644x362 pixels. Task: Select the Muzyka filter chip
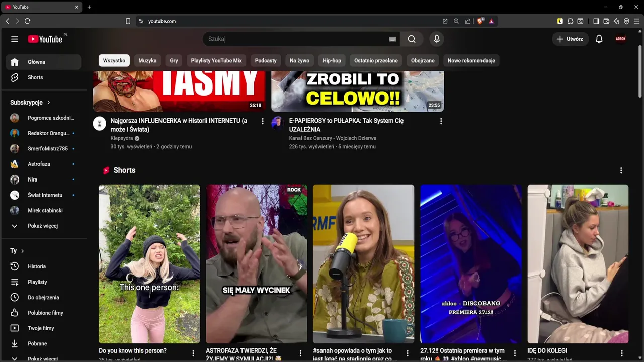click(x=147, y=60)
